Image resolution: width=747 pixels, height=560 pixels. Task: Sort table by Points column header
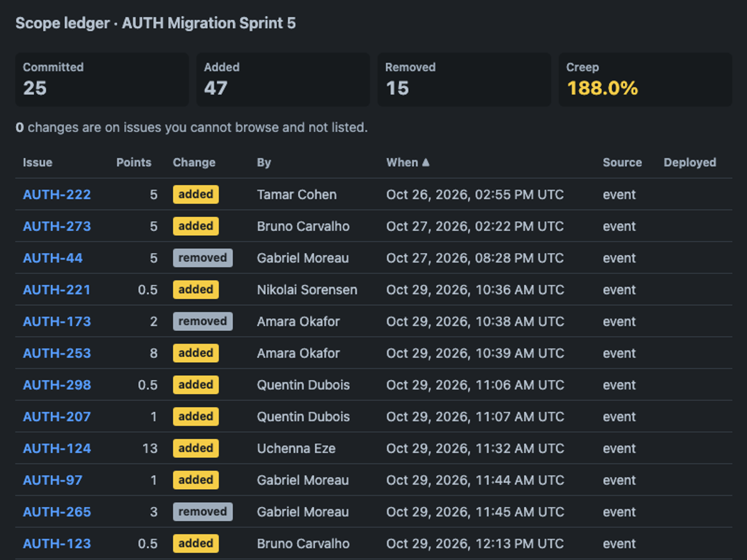[134, 162]
